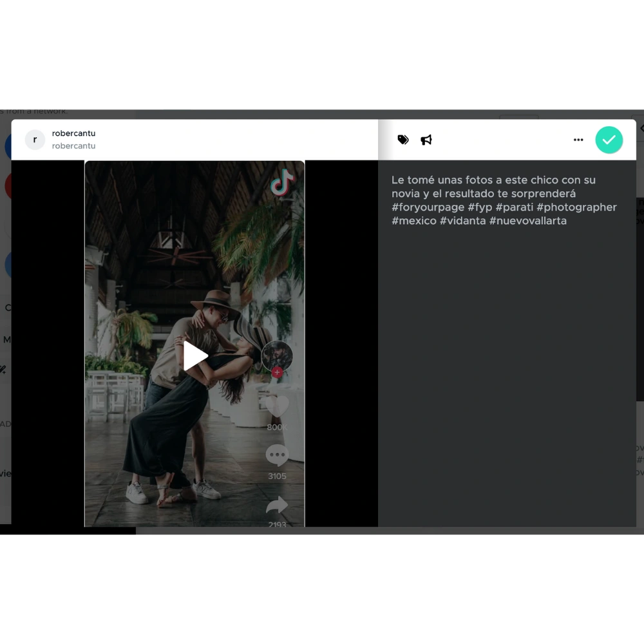Click the #photographer hashtag

[x=576, y=207]
